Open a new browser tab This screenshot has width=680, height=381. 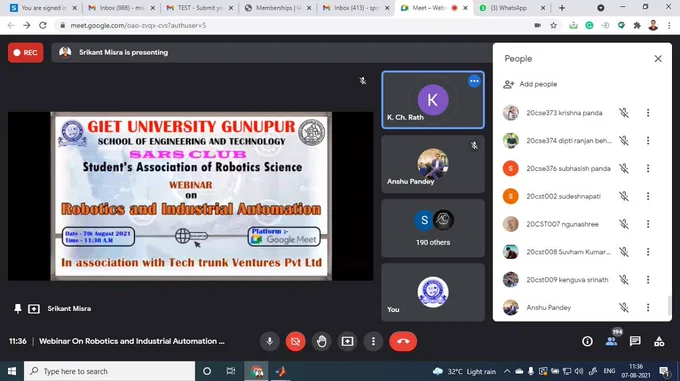[562, 8]
